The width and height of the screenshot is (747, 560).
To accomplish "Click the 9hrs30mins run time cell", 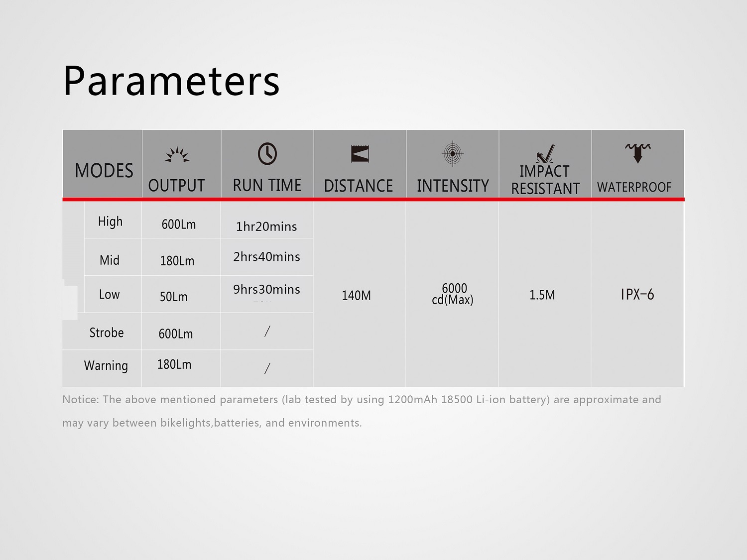I will coord(266,289).
